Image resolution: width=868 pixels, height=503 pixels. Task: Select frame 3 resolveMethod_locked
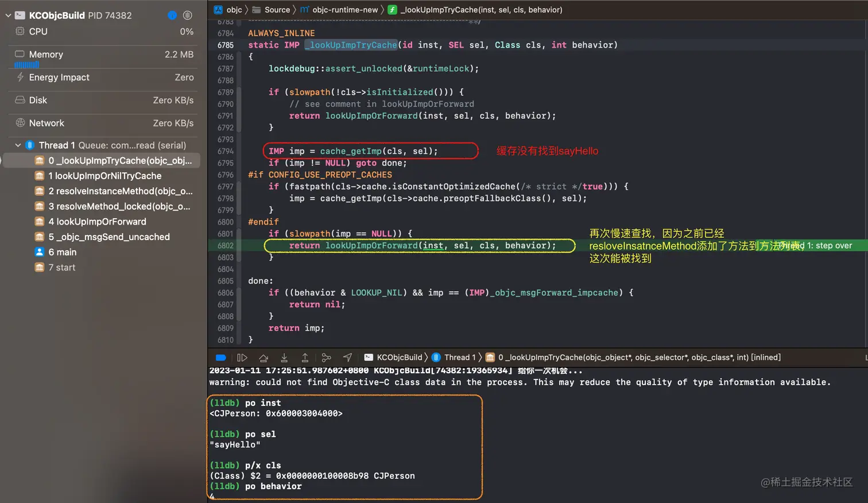tap(101, 206)
